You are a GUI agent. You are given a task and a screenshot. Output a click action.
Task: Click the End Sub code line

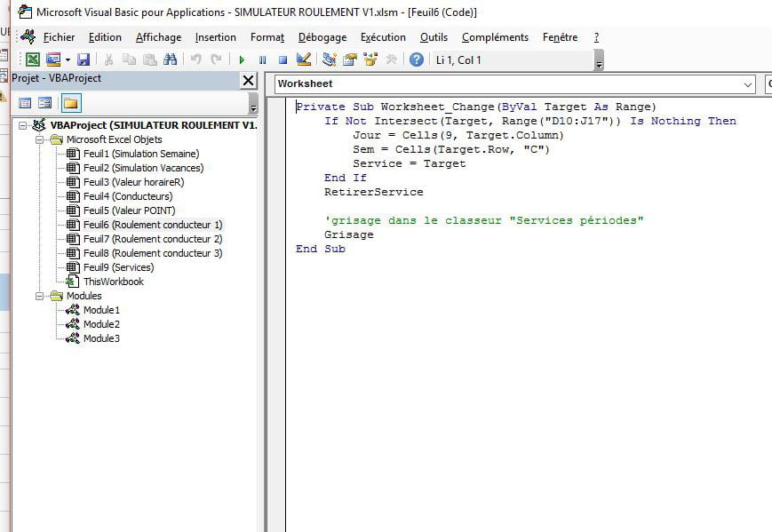pos(321,249)
